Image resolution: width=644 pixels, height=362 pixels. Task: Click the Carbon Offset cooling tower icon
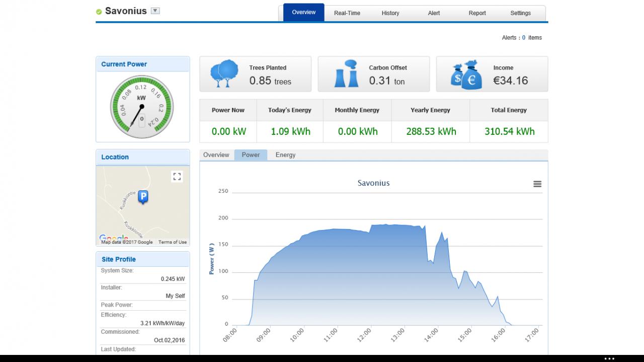click(x=347, y=74)
